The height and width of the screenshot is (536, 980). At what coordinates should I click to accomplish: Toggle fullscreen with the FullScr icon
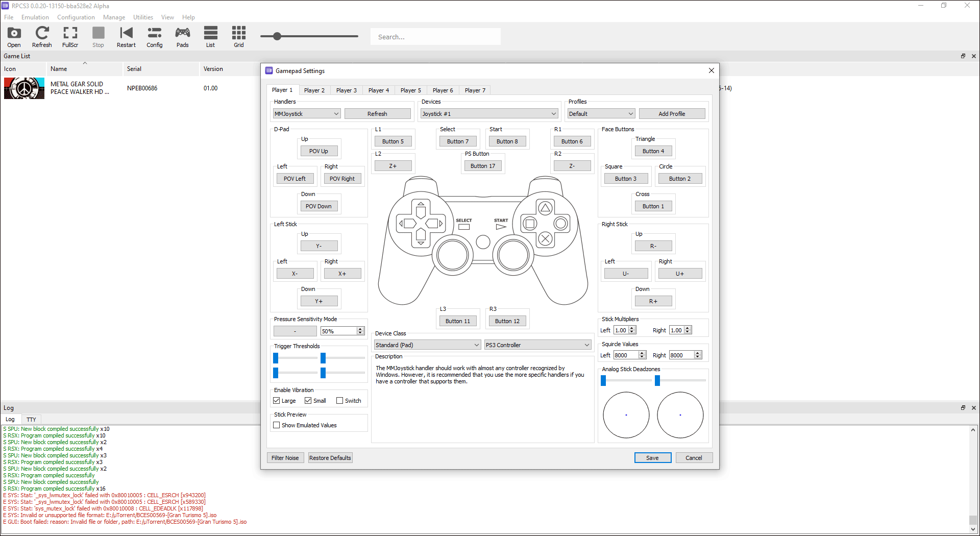pos(70,37)
